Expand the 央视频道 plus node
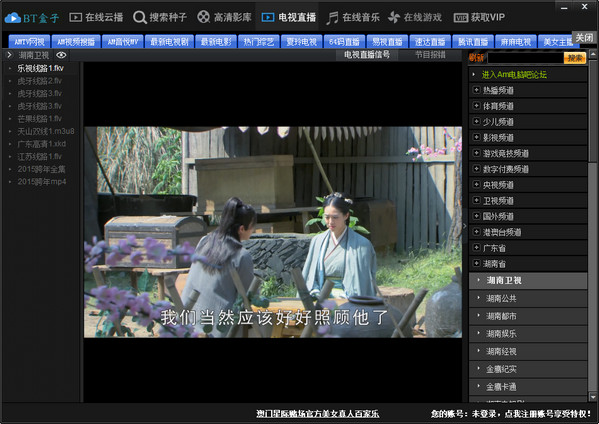 click(476, 184)
